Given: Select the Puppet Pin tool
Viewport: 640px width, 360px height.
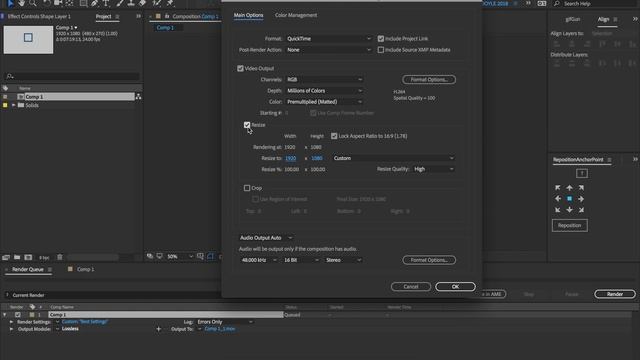Looking at the screenshot, I should (x=170, y=3).
